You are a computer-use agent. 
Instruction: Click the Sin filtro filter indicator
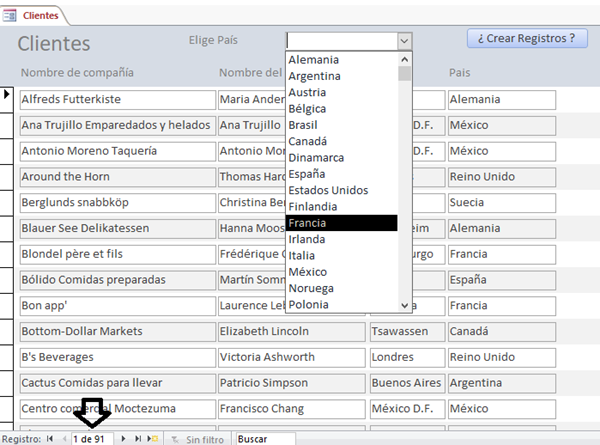pyautogui.click(x=197, y=439)
